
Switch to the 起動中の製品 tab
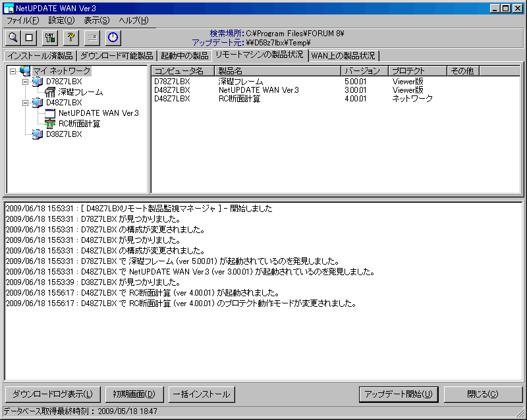184,56
